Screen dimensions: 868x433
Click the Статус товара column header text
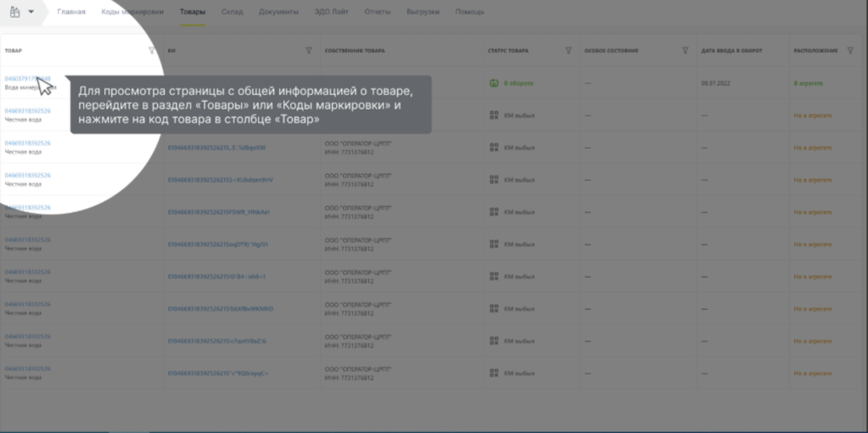point(507,51)
